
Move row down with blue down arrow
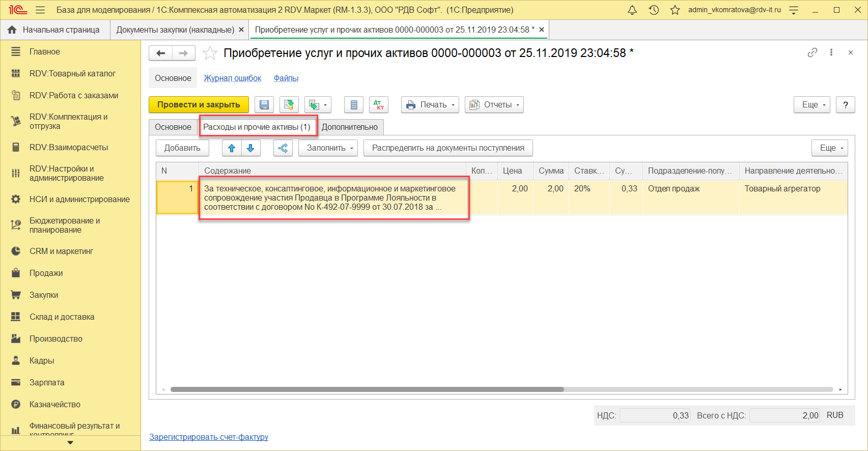250,148
